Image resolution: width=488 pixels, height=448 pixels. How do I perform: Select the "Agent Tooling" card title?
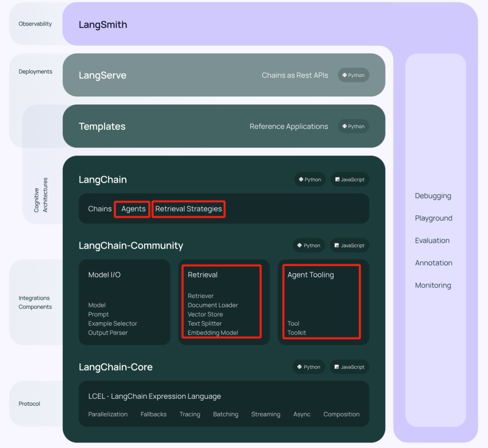(x=310, y=275)
